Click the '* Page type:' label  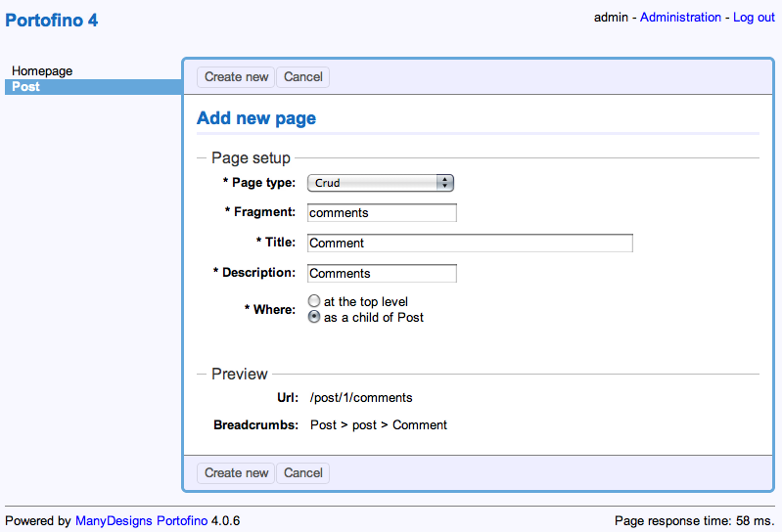tap(258, 183)
